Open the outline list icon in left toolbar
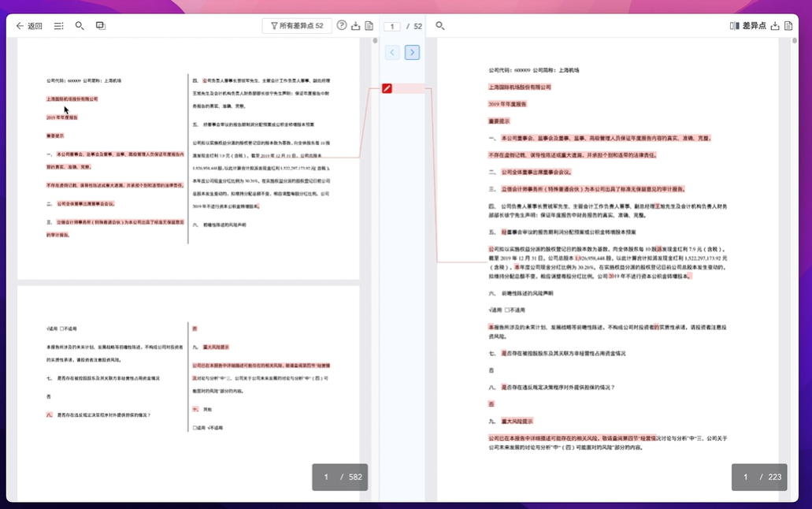Screen dimensions: 812x509 [58, 26]
